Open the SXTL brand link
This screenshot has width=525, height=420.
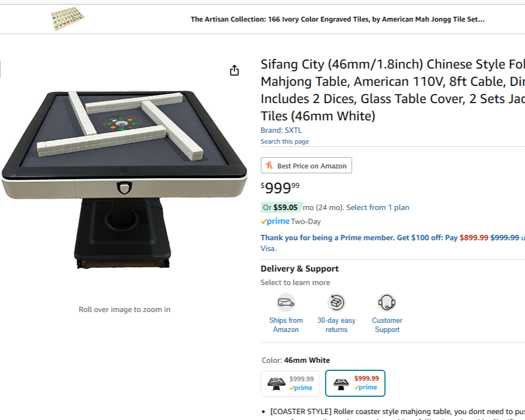point(281,130)
